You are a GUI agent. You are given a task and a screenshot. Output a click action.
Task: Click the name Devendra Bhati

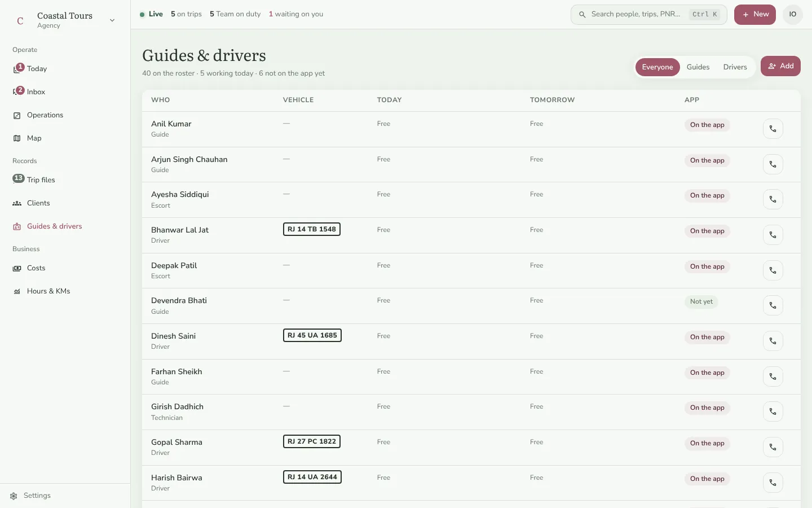tap(179, 301)
